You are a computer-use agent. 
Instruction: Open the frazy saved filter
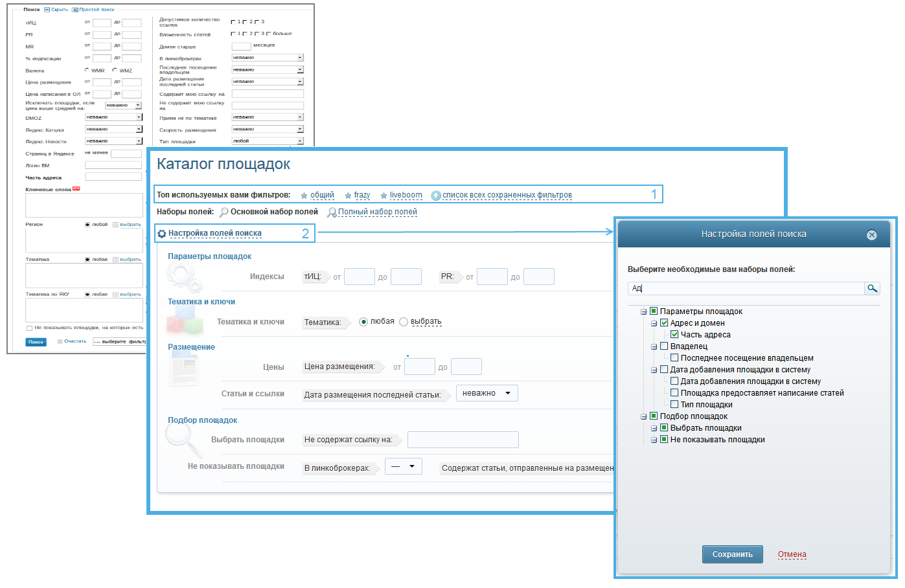coord(361,195)
